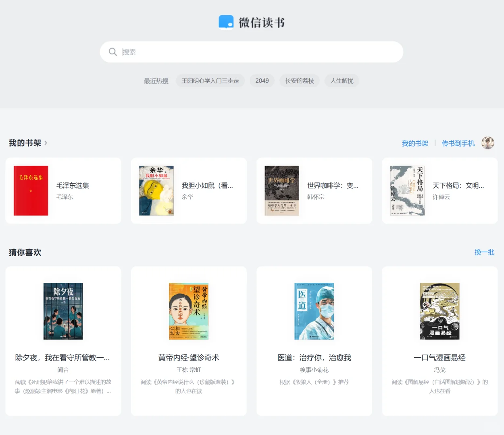Viewport: 504px width, 435px height.
Task: Open the 一口气漫画易经 book cover
Action: tap(439, 311)
